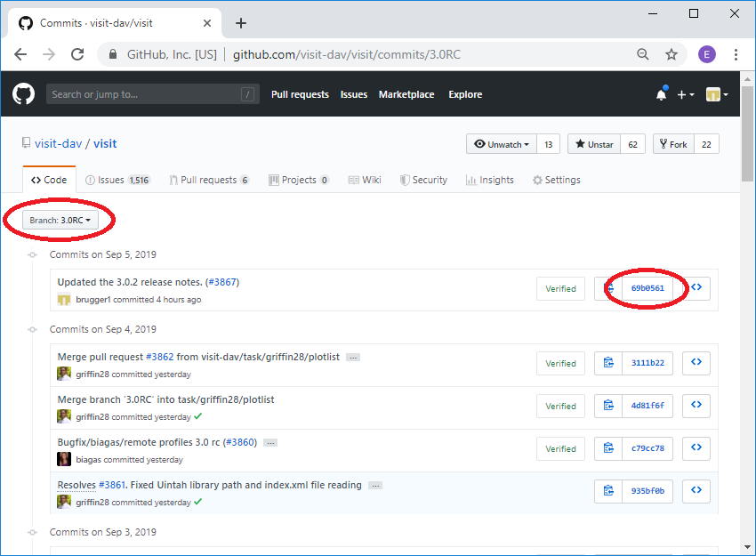Open the Insights tab
This screenshot has width=756, height=556.
[x=490, y=180]
